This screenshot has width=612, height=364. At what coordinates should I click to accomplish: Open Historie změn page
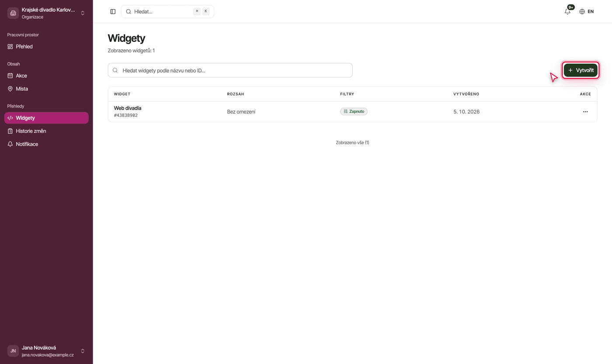point(46,131)
